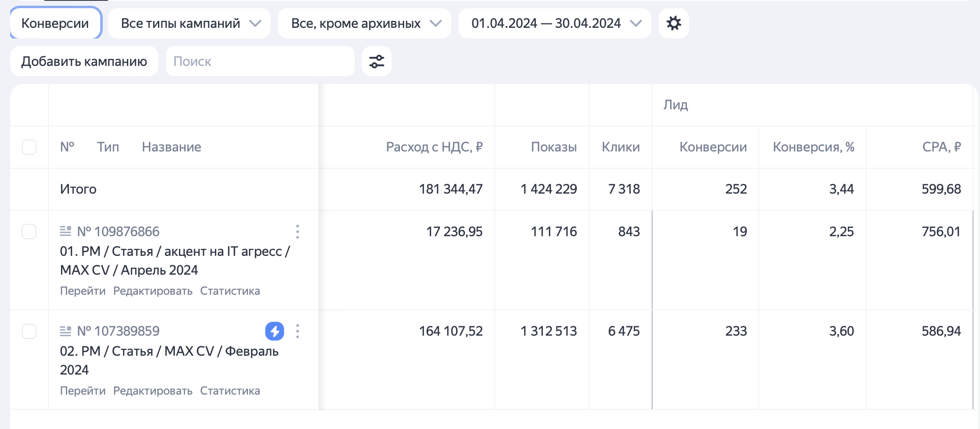Open the date range 01.04.2024 — 30.04.2024 picker
The width and height of the screenshot is (980, 429).
pos(554,23)
